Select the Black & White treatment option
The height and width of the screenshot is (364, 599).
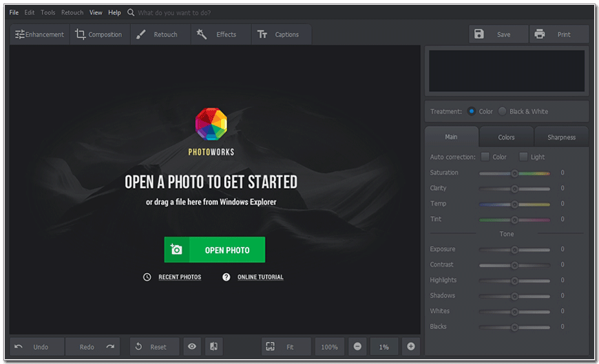503,111
